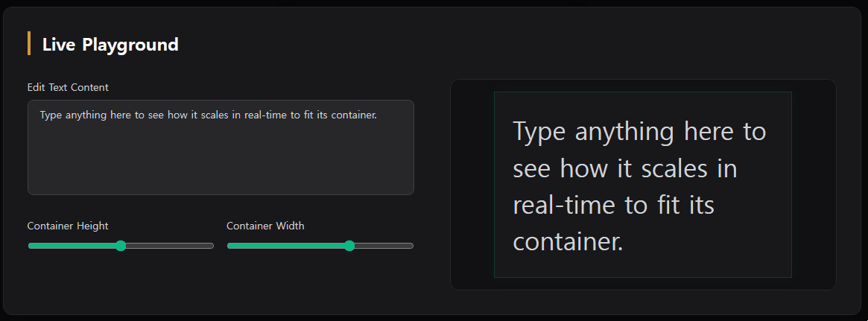
Task: Click the Live Playground heading
Action: coord(110,45)
